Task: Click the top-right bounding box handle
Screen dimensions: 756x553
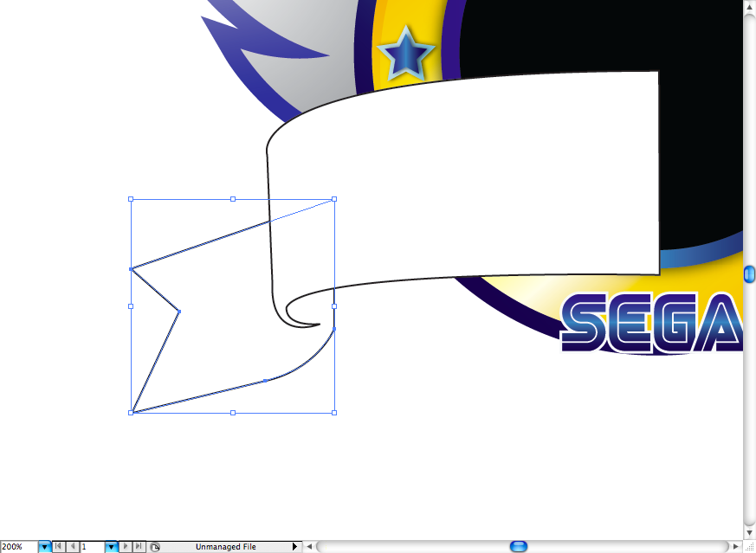Action: [334, 199]
